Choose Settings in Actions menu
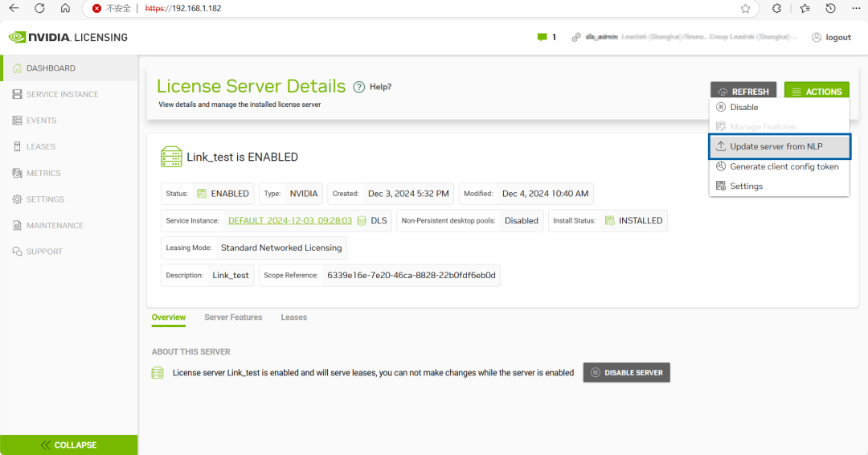Viewport: 868px width, 455px height. click(x=780, y=186)
